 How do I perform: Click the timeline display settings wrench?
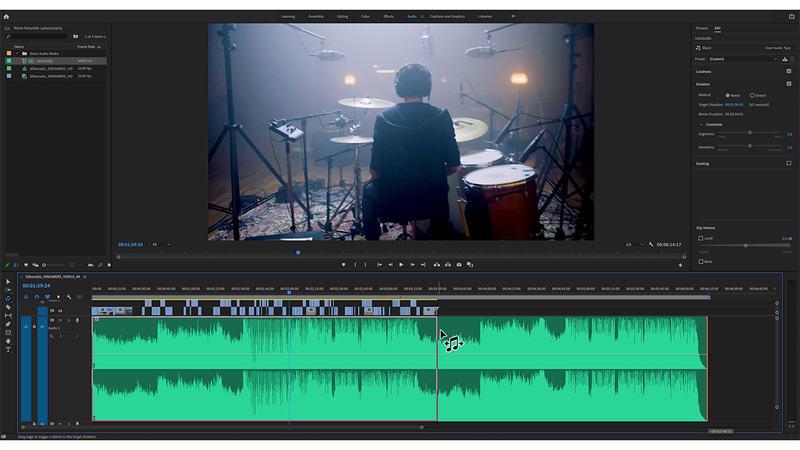tap(69, 297)
